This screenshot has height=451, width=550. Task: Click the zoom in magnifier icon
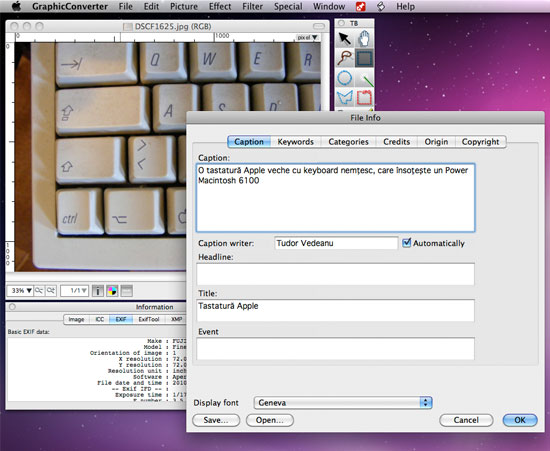click(x=51, y=290)
